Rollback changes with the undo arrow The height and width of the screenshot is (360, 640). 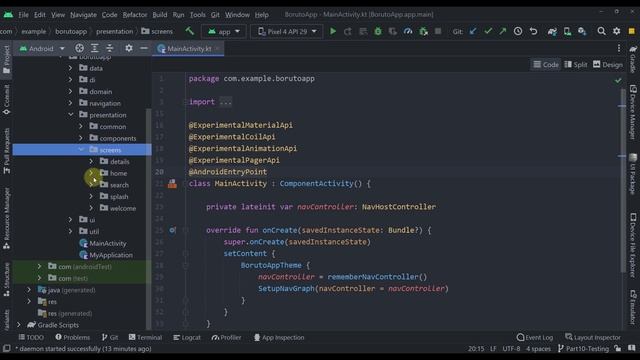533,31
